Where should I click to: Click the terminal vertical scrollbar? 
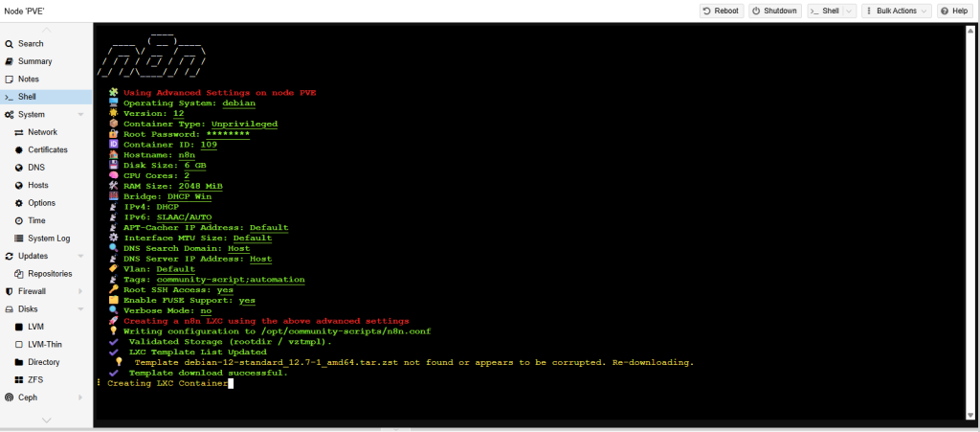[x=971, y=222]
